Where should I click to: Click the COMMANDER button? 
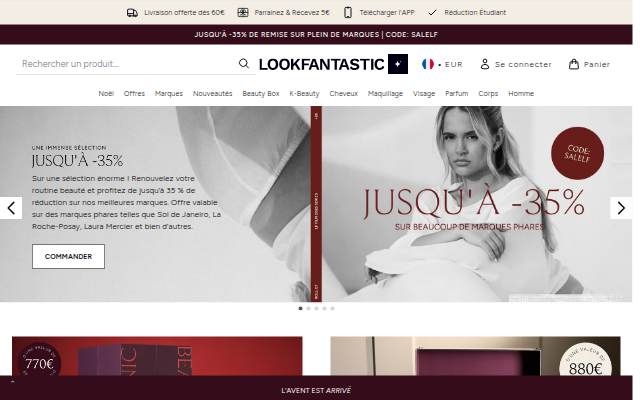click(x=68, y=256)
